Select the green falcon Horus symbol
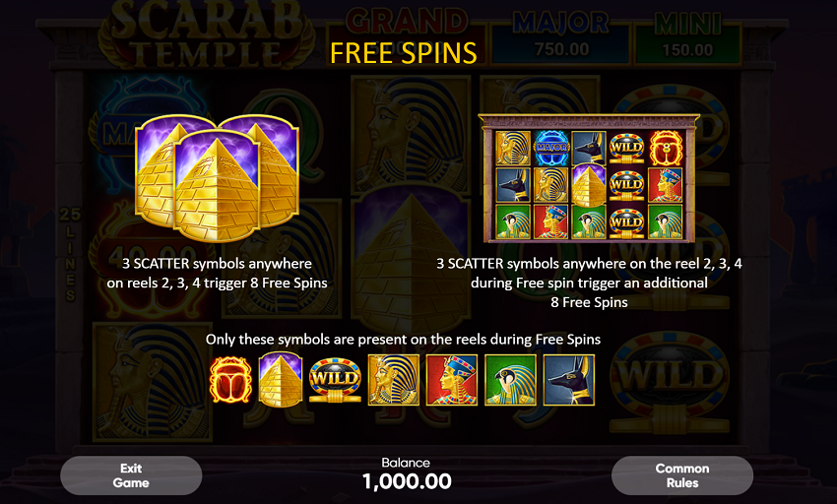 click(510, 380)
